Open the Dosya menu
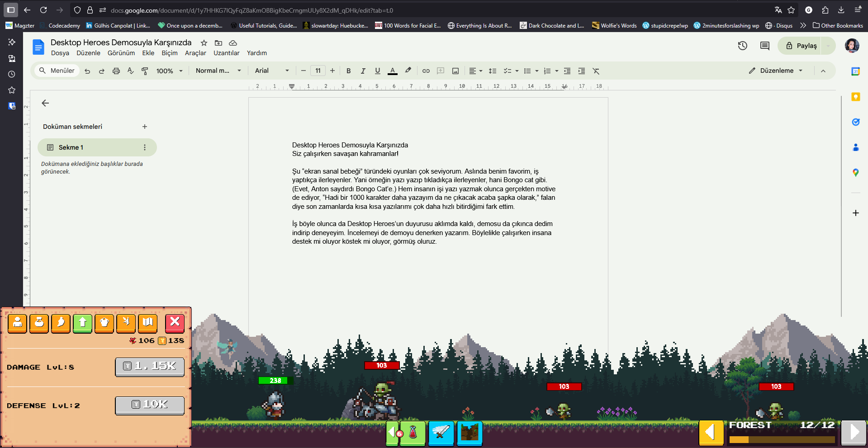The image size is (868, 448). [60, 53]
